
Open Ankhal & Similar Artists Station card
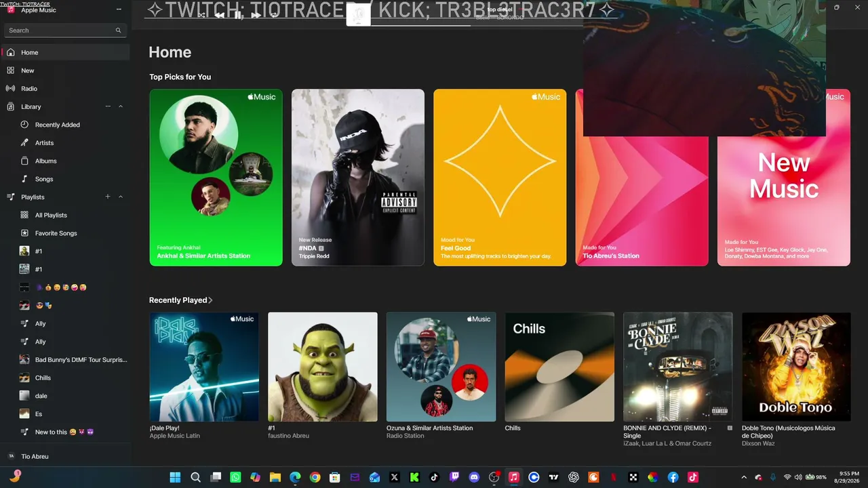(x=216, y=178)
